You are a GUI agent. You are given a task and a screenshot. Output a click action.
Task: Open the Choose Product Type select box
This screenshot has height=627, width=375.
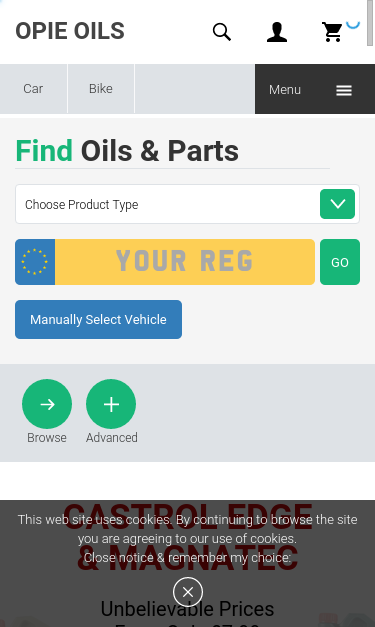pos(188,204)
